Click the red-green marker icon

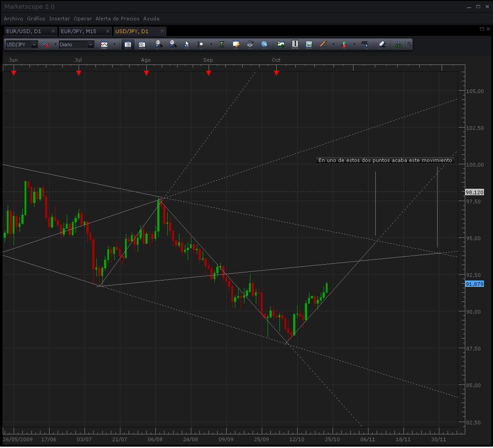click(x=344, y=44)
